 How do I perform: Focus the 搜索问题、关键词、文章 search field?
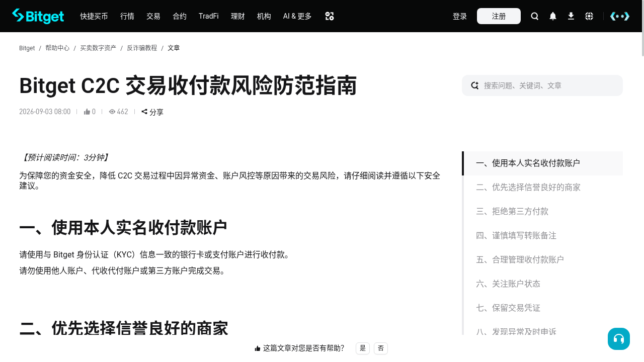(542, 85)
